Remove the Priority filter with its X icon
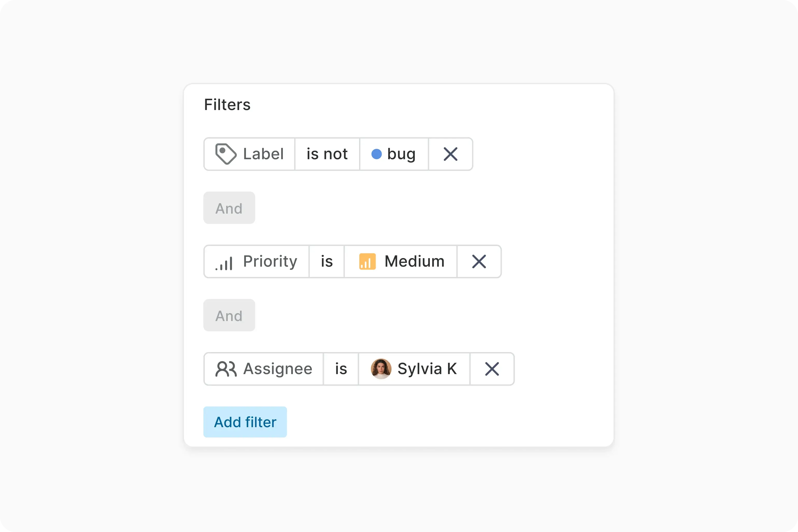The width and height of the screenshot is (798, 532). pyautogui.click(x=479, y=261)
